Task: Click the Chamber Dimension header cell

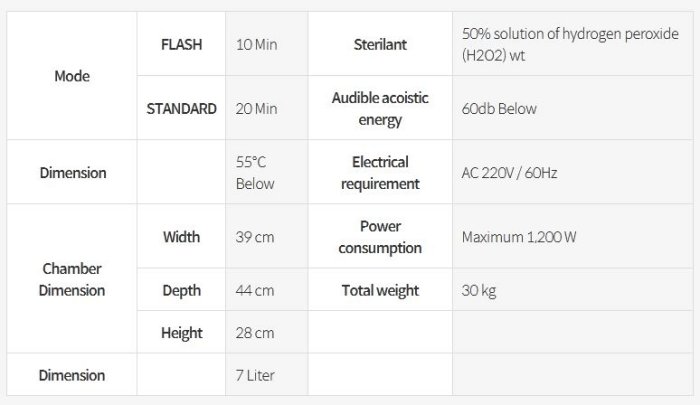Action: (x=71, y=280)
